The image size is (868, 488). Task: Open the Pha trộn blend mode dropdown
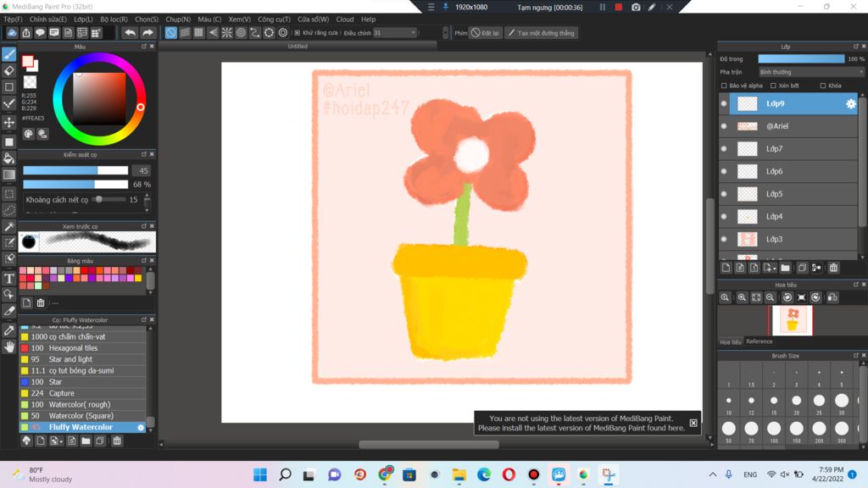point(810,72)
